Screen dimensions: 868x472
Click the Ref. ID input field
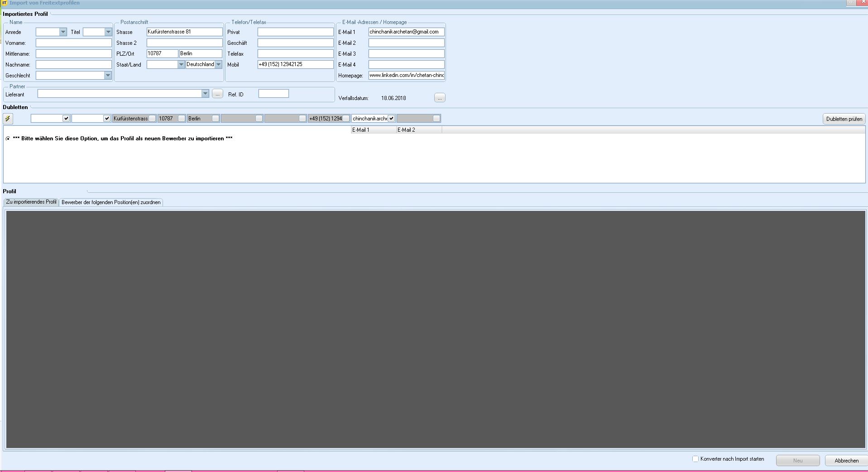(x=273, y=94)
